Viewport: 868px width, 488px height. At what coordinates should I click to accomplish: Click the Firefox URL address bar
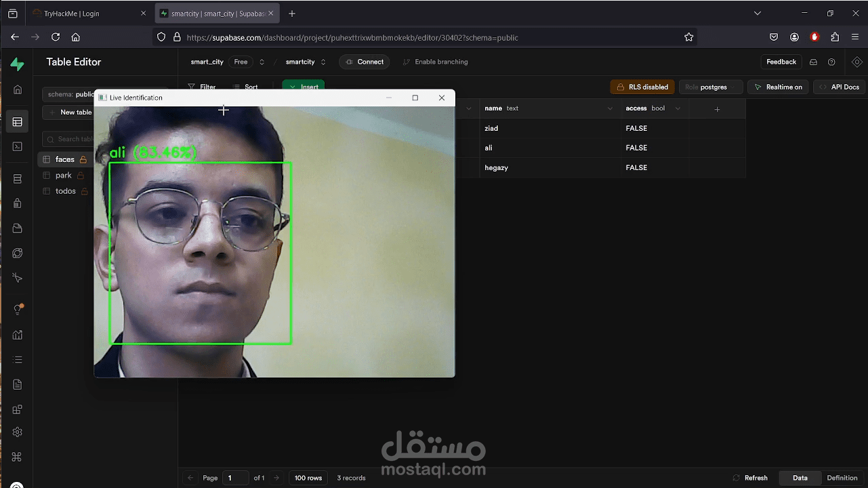(x=423, y=37)
